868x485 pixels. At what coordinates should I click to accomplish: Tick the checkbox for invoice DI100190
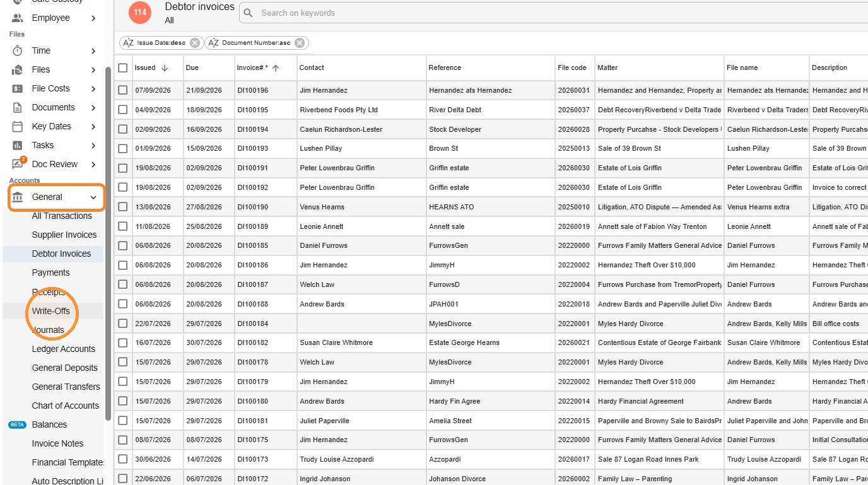[123, 207]
